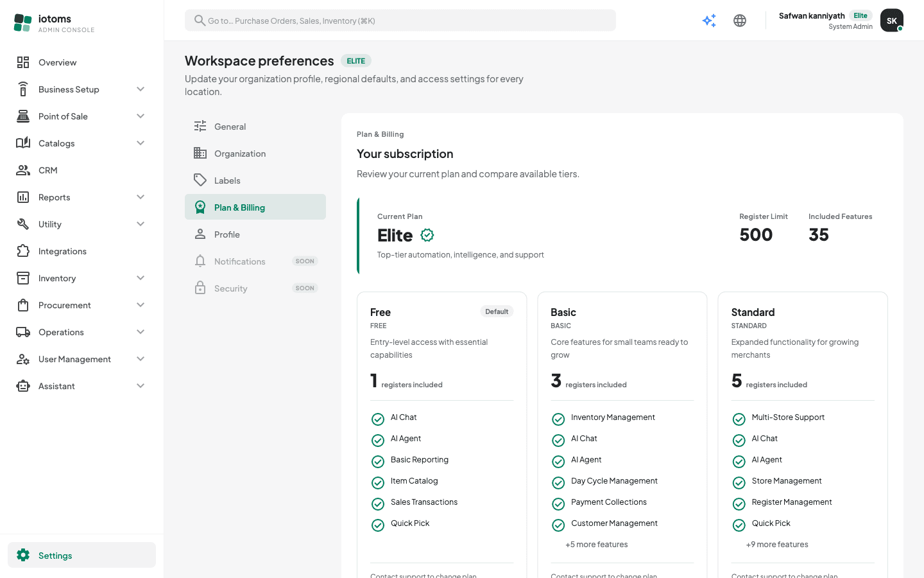The height and width of the screenshot is (578, 924).
Task: Show the +9 more features in Standard
Action: pos(777,545)
